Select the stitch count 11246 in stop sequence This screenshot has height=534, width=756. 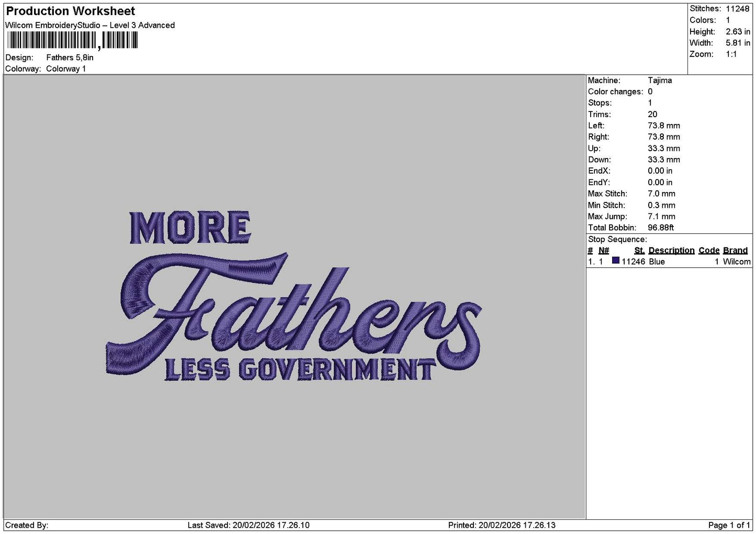pyautogui.click(x=633, y=262)
